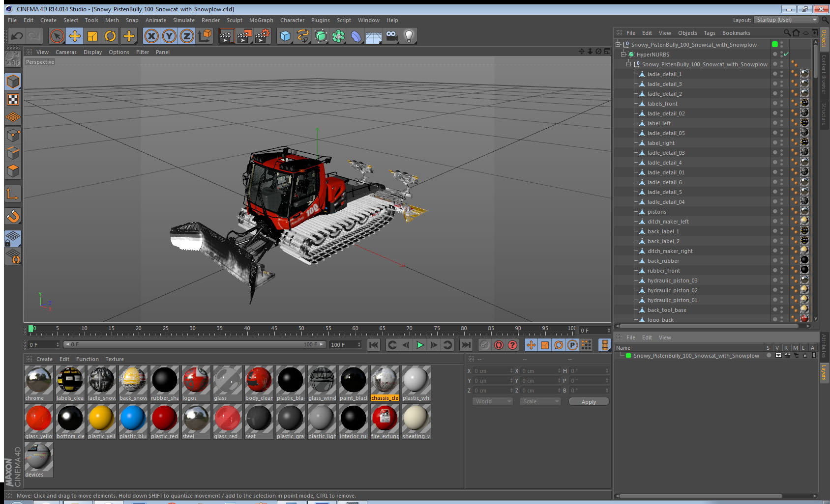Select the plastic_blue material swatch
The height and width of the screenshot is (504, 830).
[x=133, y=421]
